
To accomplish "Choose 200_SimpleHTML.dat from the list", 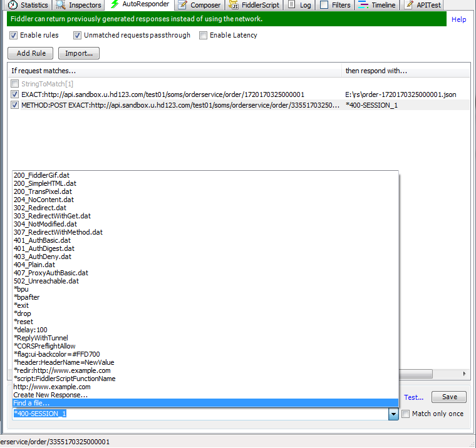I will [x=205, y=183].
